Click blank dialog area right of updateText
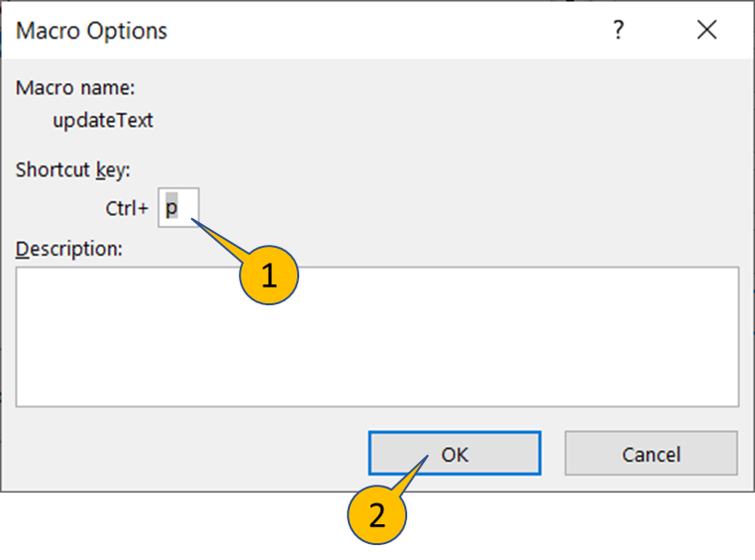 pos(446,121)
